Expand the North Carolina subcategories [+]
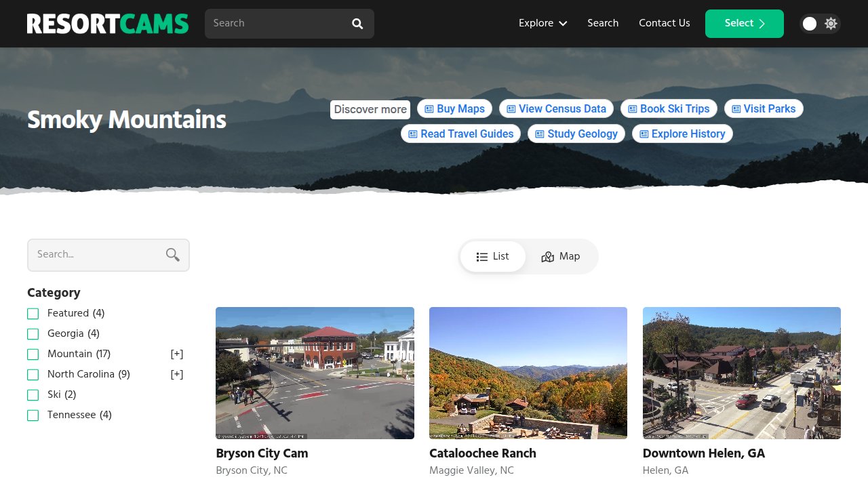868x488 pixels. pyautogui.click(x=177, y=374)
